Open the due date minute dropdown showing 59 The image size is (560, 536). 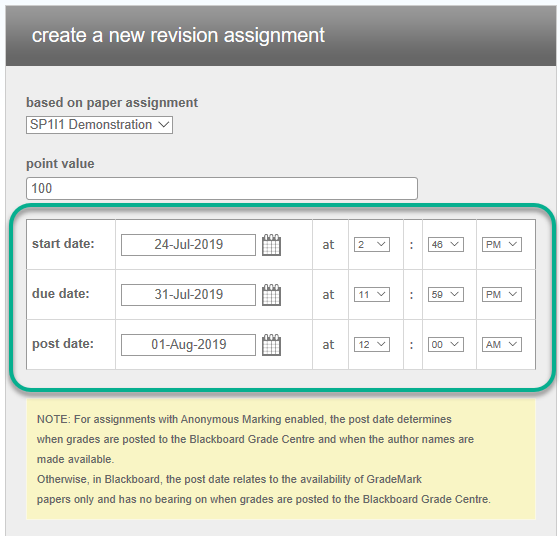tap(446, 295)
